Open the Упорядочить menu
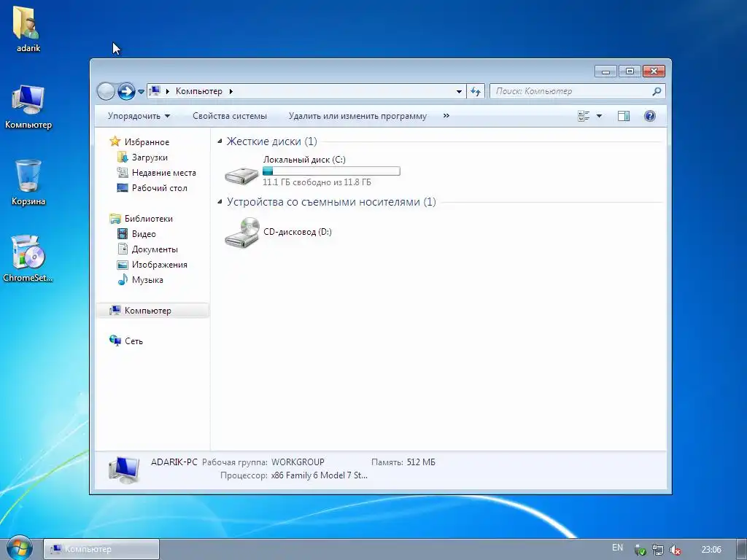 click(x=139, y=116)
